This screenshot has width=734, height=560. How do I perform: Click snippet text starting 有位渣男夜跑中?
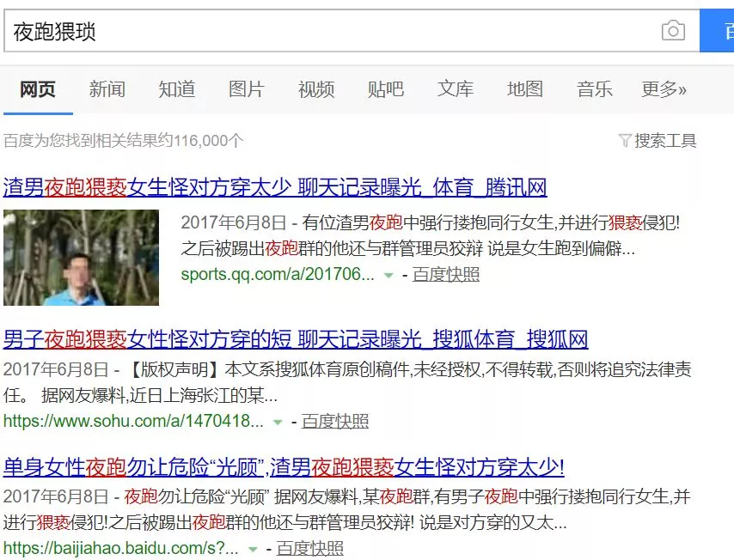pos(430,235)
